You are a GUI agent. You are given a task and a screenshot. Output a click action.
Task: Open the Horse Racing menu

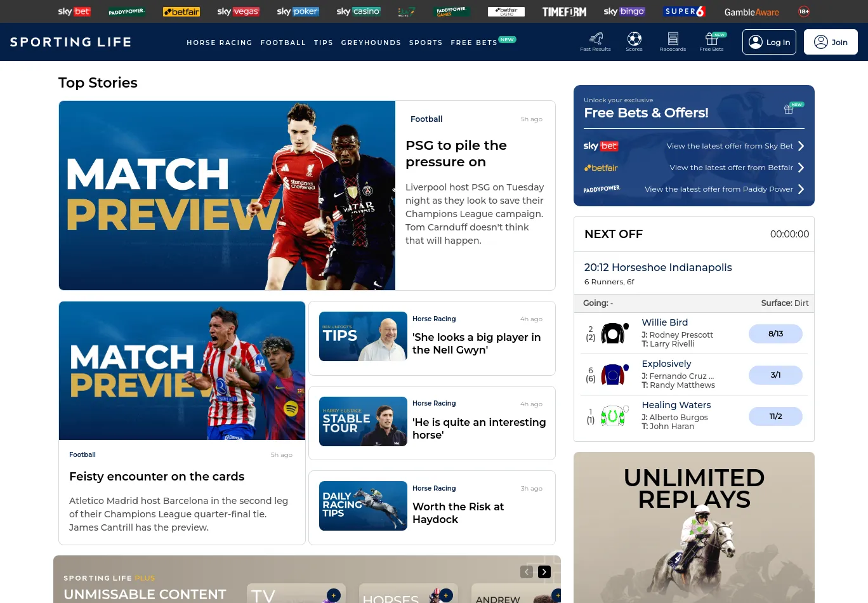point(219,43)
